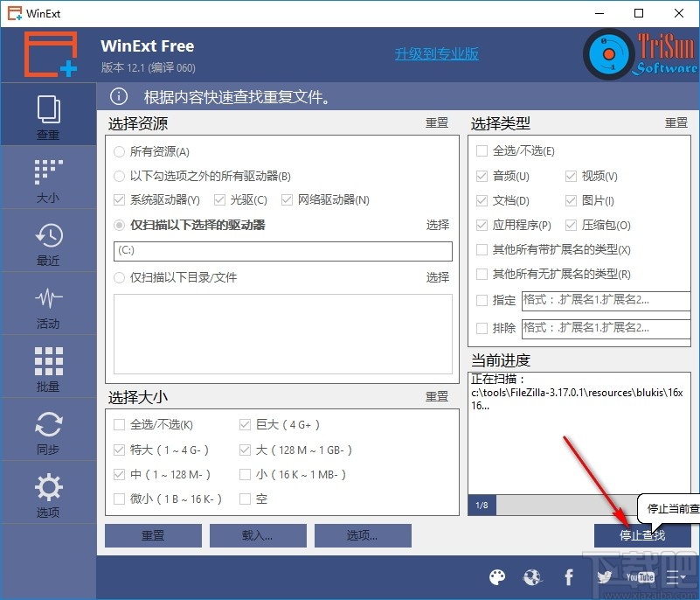Open the 同步 sync tool icon

point(48,429)
